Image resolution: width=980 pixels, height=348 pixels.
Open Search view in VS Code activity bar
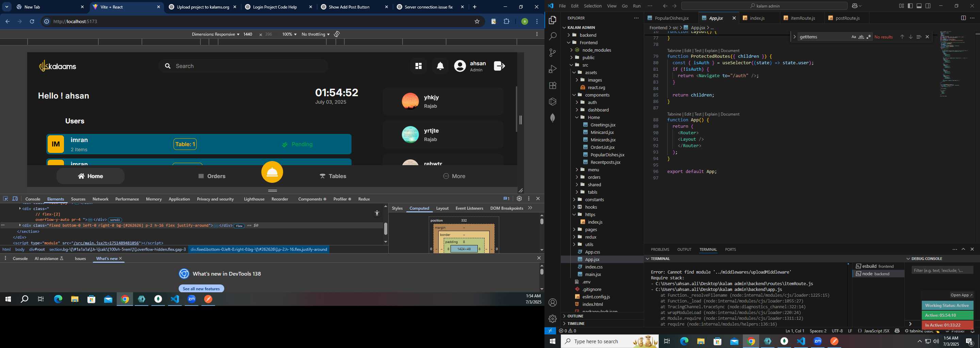pyautogui.click(x=552, y=36)
